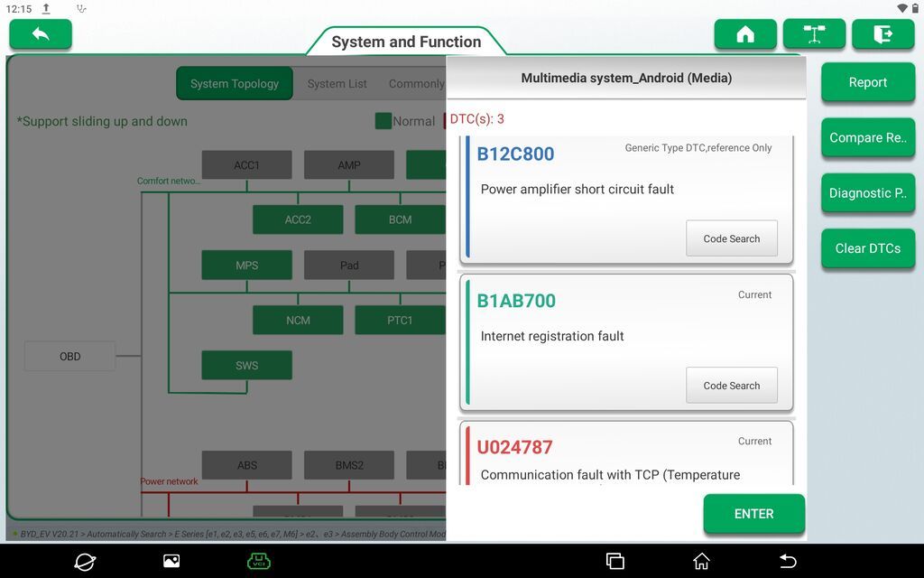924x578 pixels.
Task: Tap Multimedia system_Android (Media) header
Action: pos(626,78)
